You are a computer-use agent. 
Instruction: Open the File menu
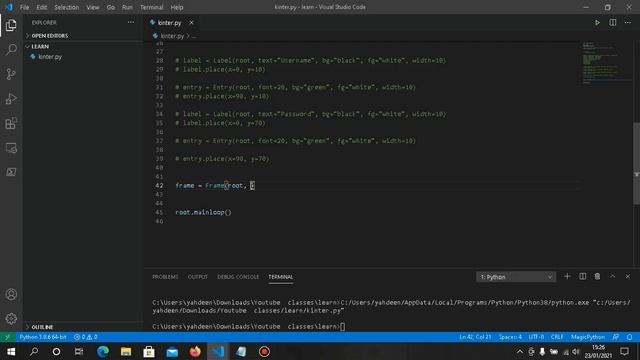(24, 7)
